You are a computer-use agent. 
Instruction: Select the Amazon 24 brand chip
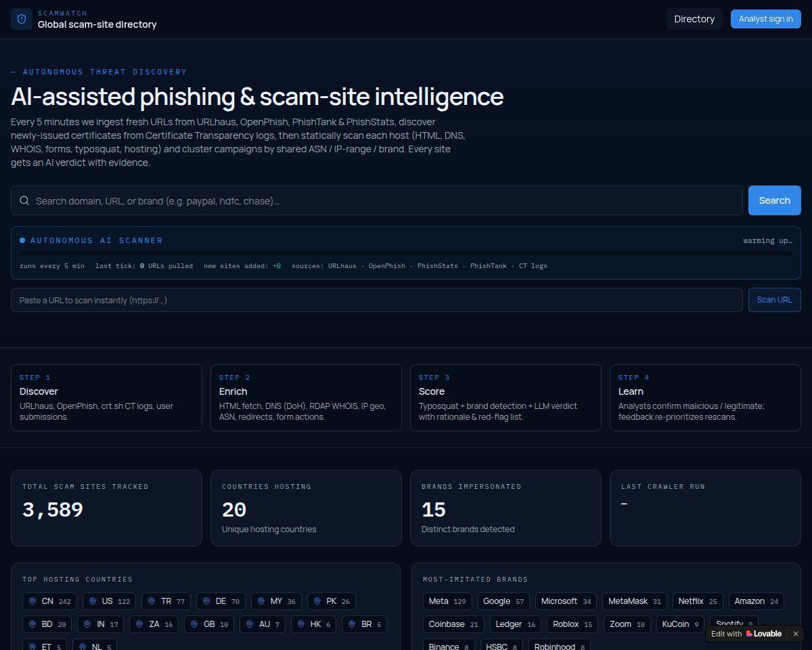[757, 601]
